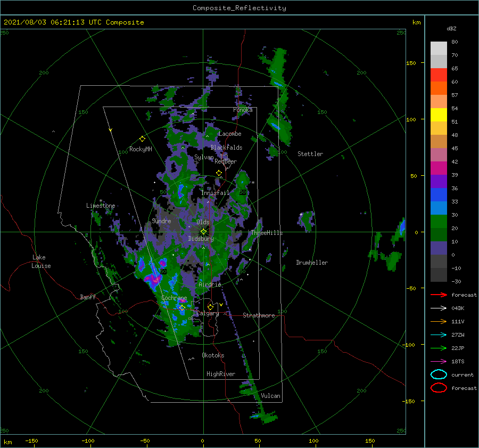
Task: Click the blue 33-36 dBZ swatch
Action: click(x=439, y=195)
